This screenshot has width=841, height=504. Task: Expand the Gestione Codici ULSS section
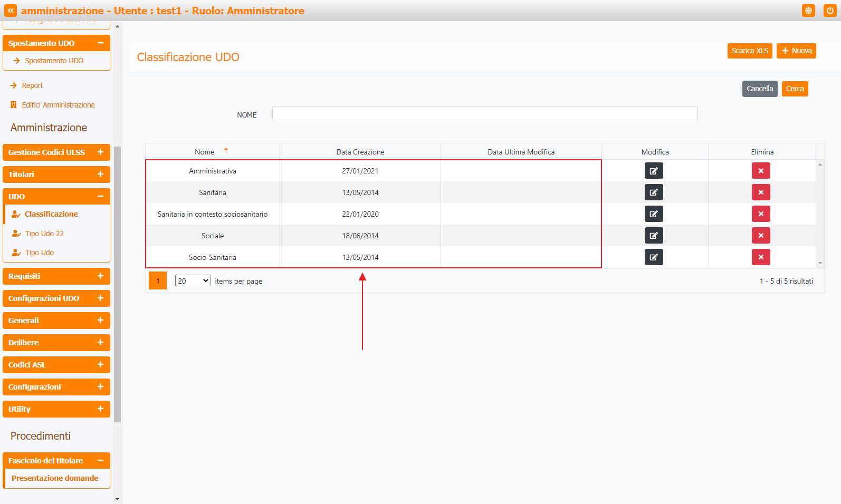click(100, 152)
